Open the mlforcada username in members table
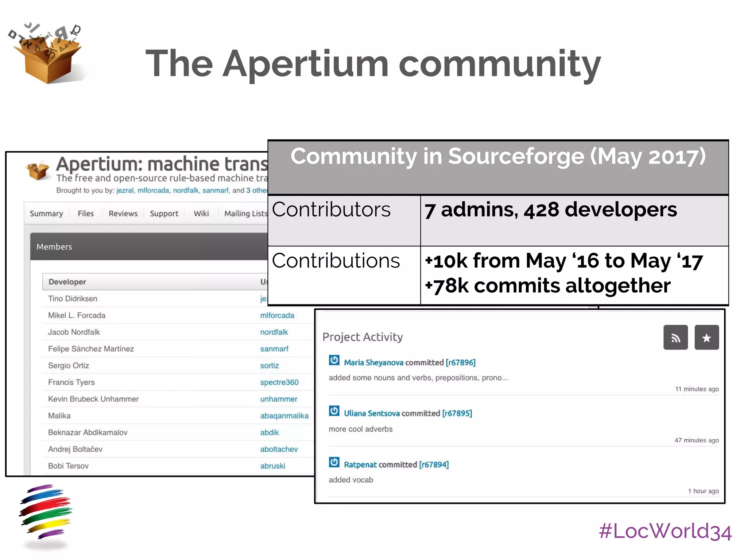 (x=277, y=315)
